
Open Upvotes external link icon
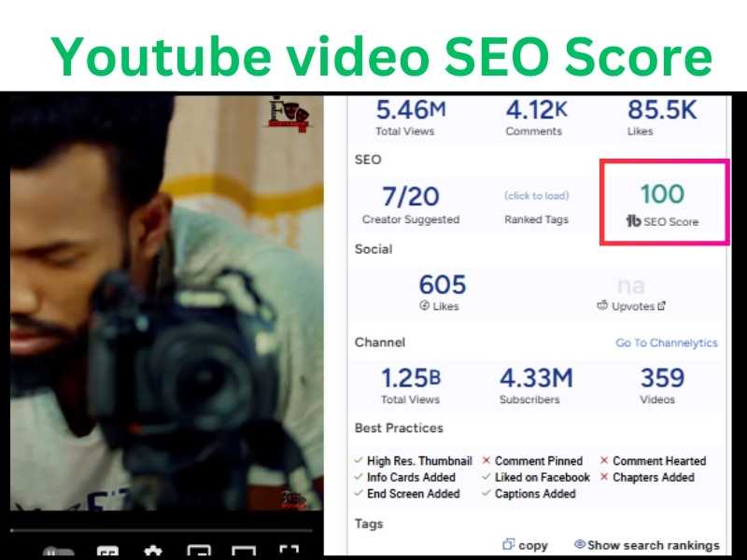coord(661,306)
